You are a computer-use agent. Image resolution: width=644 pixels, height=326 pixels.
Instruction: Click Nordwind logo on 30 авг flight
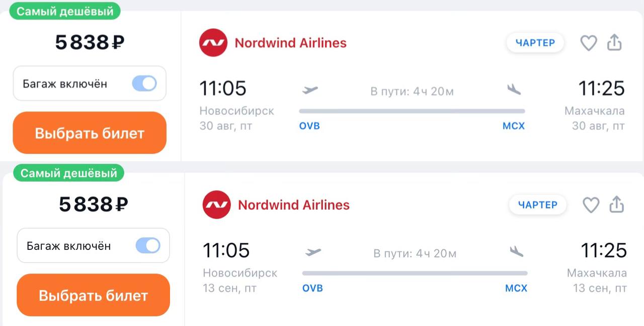[213, 43]
